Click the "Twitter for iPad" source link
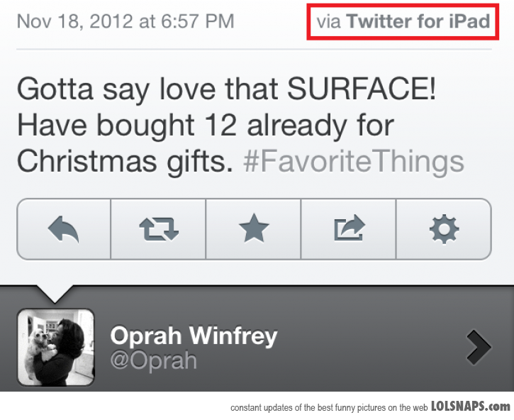The height and width of the screenshot is (420, 514). click(418, 21)
